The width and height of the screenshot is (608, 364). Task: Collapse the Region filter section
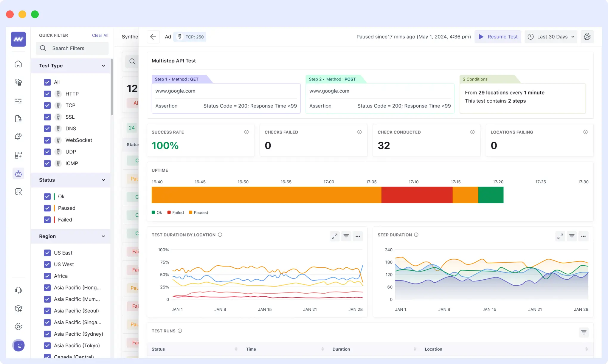(103, 236)
